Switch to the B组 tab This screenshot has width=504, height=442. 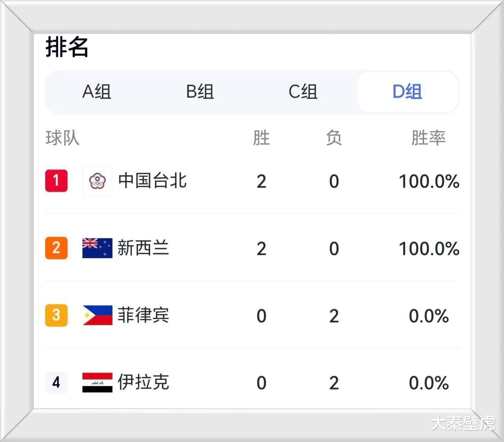pos(200,92)
